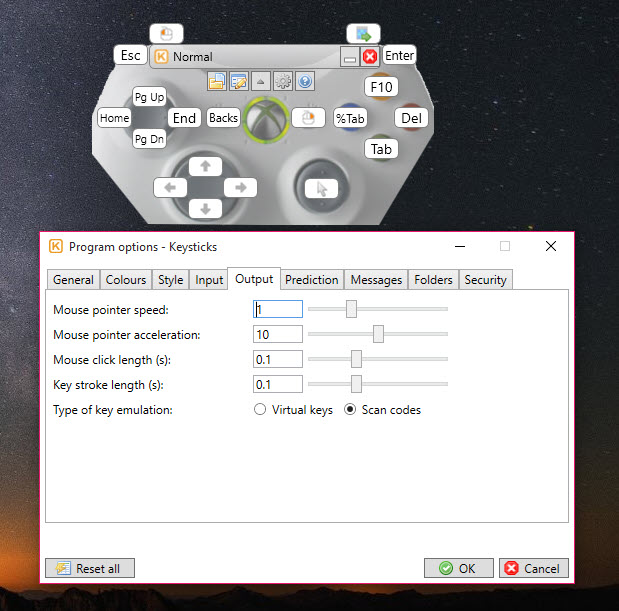This screenshot has width=619, height=611.
Task: Switch to the General tab
Action: (73, 280)
